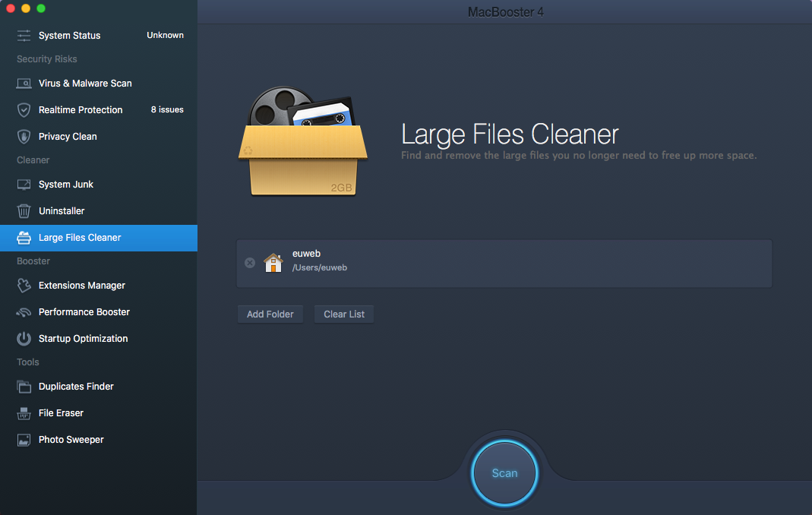Viewport: 812px width, 515px height.
Task: Click the 'Large Files Cleaner' main heading
Action: tap(510, 134)
